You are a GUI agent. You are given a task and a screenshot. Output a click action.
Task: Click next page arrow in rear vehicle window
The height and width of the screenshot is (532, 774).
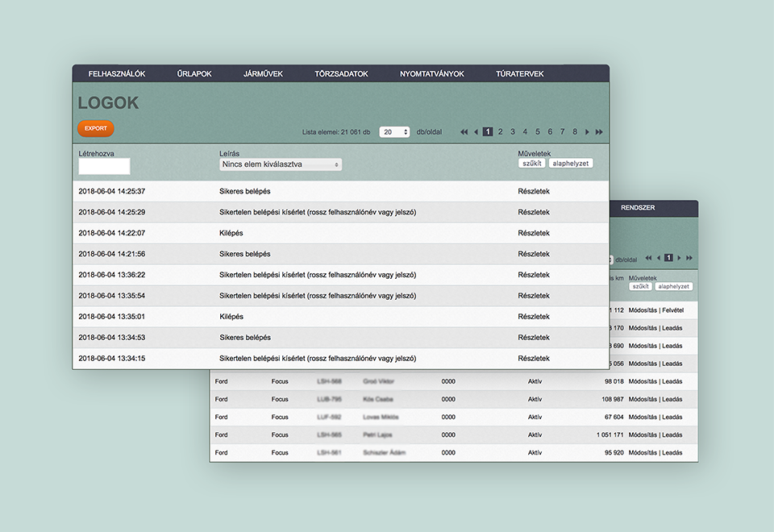679,258
